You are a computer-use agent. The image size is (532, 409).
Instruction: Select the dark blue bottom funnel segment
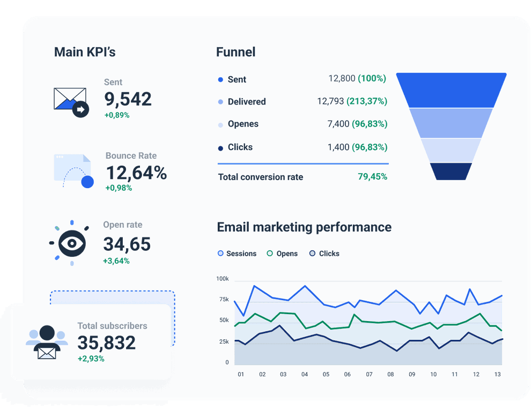452,171
